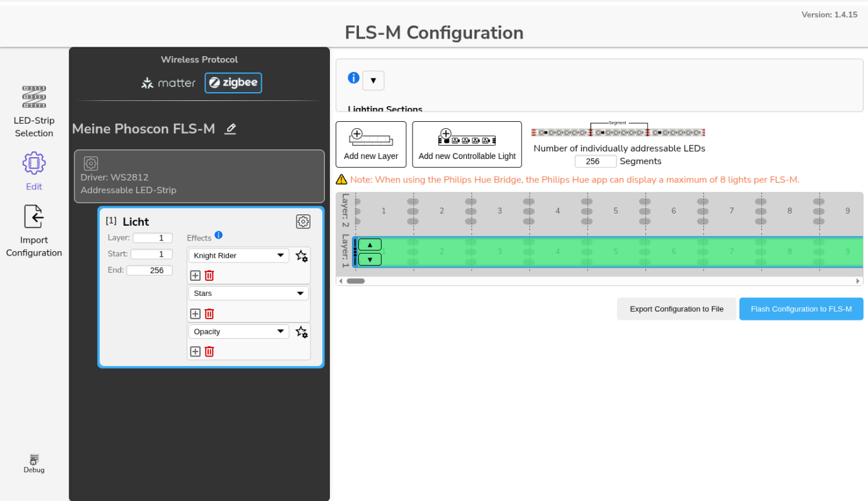This screenshot has width=868, height=501.
Task: Click Export Configuration to File
Action: coord(676,309)
